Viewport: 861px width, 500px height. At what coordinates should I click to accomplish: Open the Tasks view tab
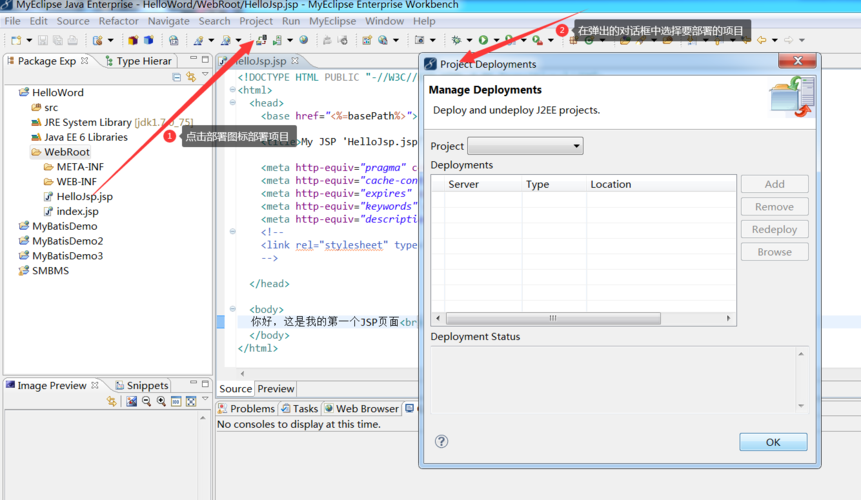coord(300,408)
